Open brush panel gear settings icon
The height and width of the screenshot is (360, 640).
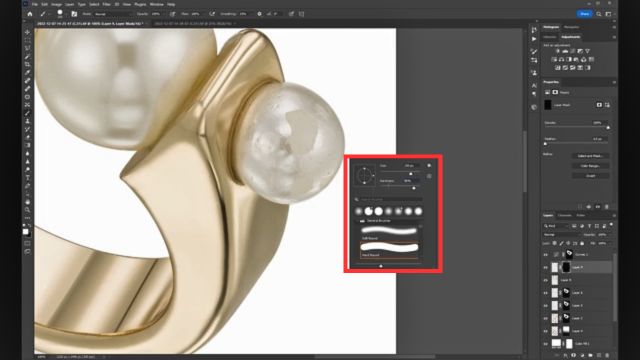429,166
